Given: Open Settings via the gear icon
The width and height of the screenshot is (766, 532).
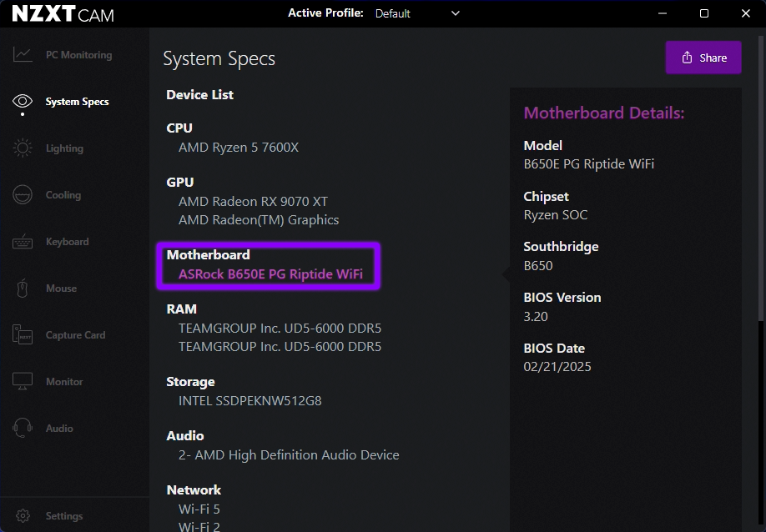Looking at the screenshot, I should point(23,515).
